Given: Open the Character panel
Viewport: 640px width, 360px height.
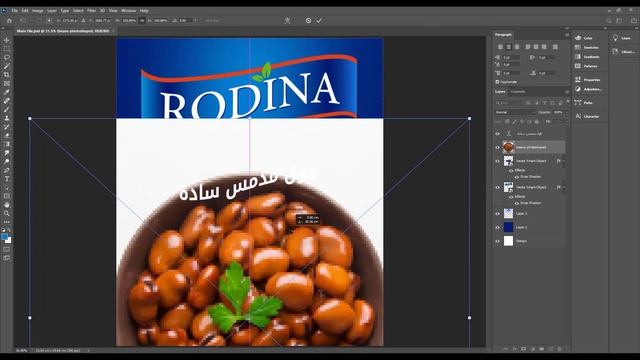Looking at the screenshot, I should 587,116.
